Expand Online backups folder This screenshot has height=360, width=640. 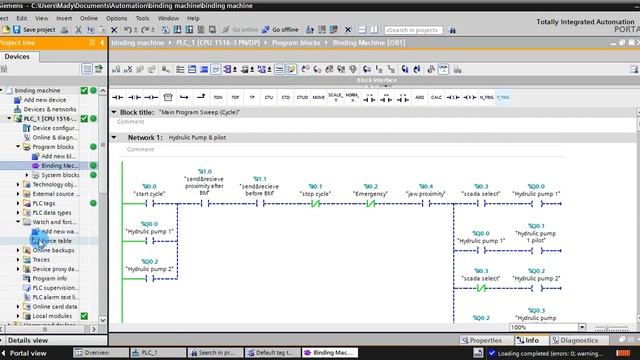(x=18, y=250)
